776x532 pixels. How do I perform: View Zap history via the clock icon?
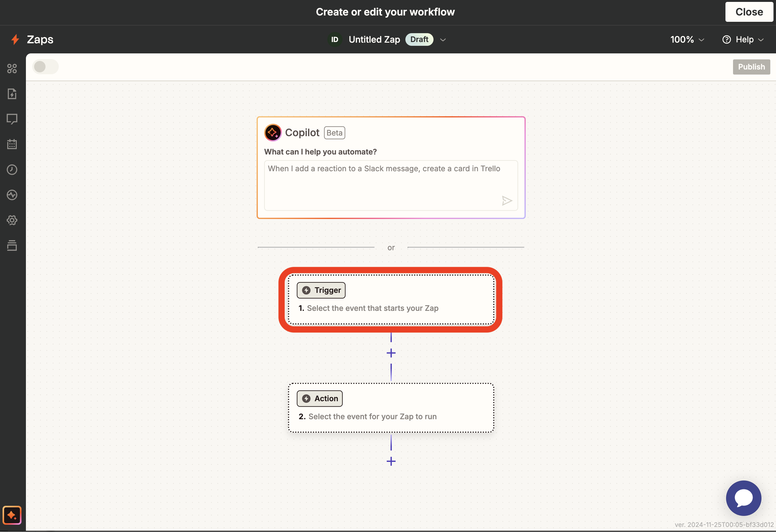(x=12, y=169)
